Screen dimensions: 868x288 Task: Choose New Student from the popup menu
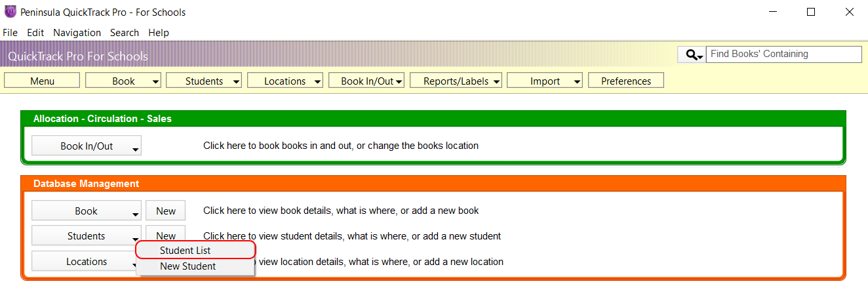[x=195, y=266]
